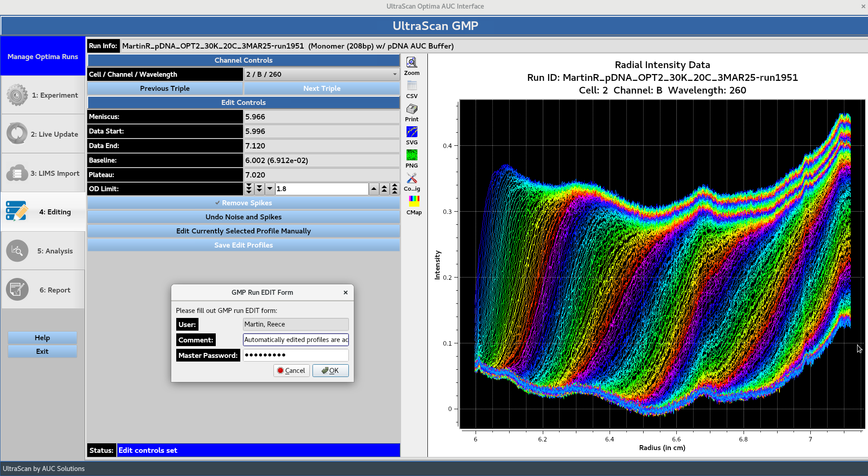Go to the 6: Report stage

(x=43, y=289)
